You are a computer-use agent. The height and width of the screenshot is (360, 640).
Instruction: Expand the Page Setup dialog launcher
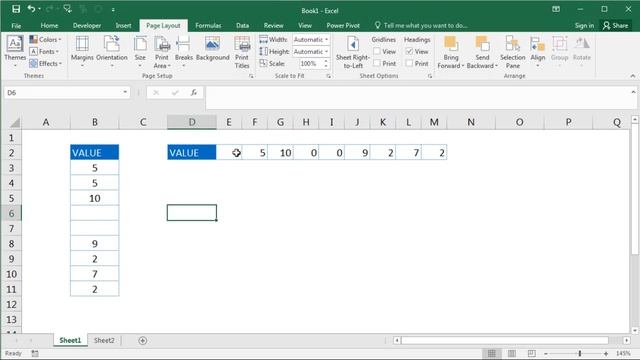point(251,76)
